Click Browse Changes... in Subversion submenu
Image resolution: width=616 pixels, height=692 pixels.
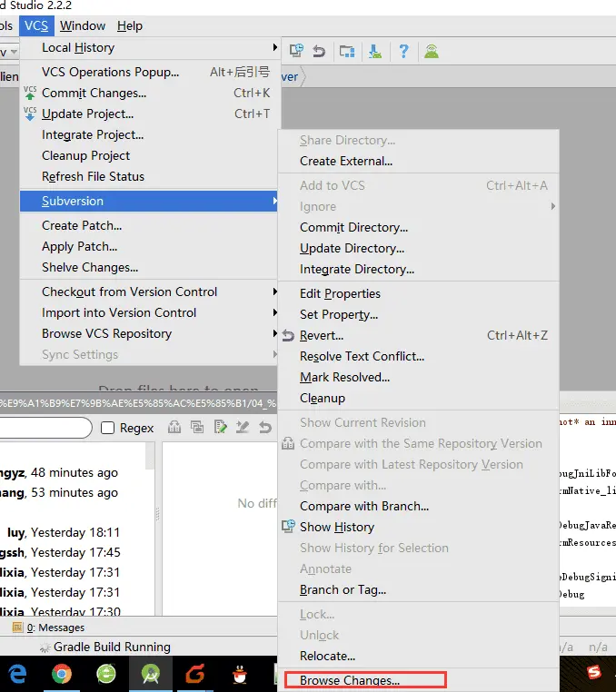pos(419,680)
